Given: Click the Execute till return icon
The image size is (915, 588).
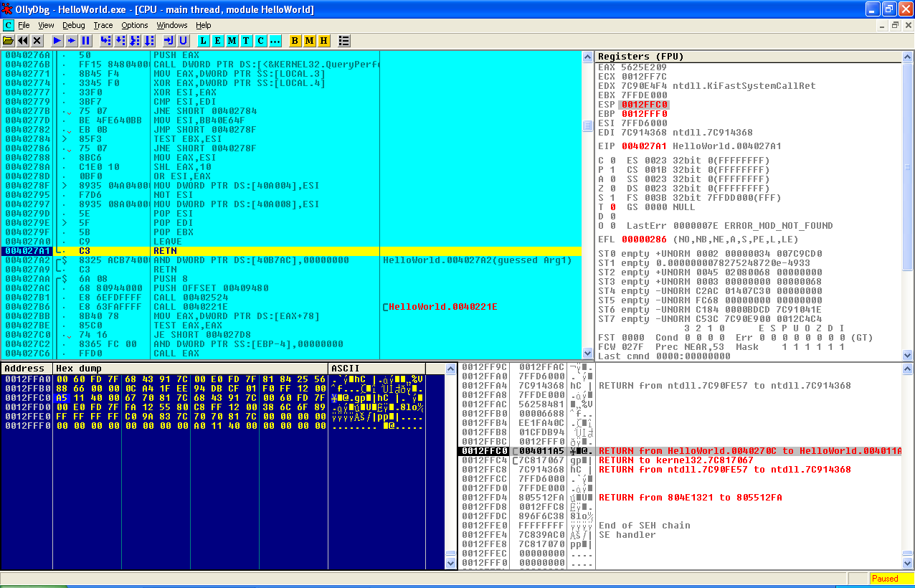Looking at the screenshot, I should 169,41.
